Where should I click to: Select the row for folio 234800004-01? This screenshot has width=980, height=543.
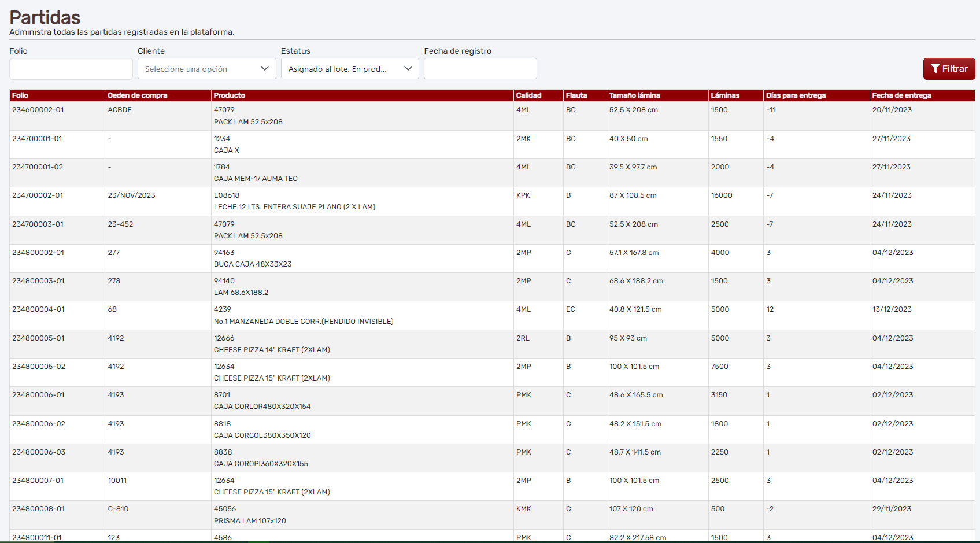[x=38, y=309]
